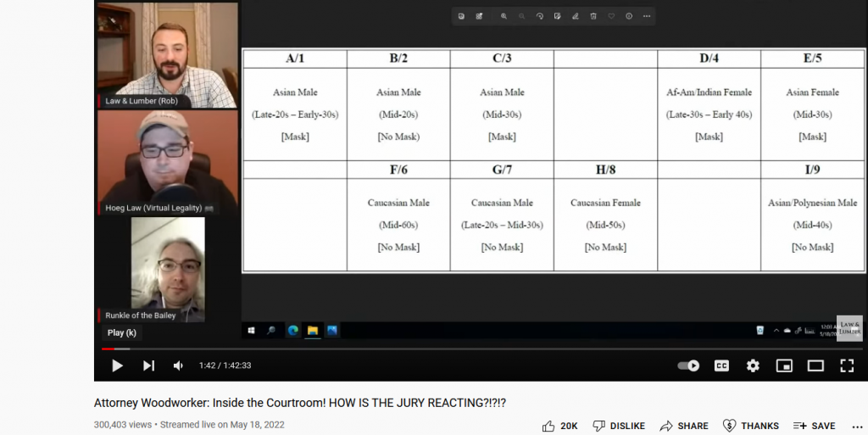Open the SHARE options
The image size is (868, 435).
coord(684,426)
